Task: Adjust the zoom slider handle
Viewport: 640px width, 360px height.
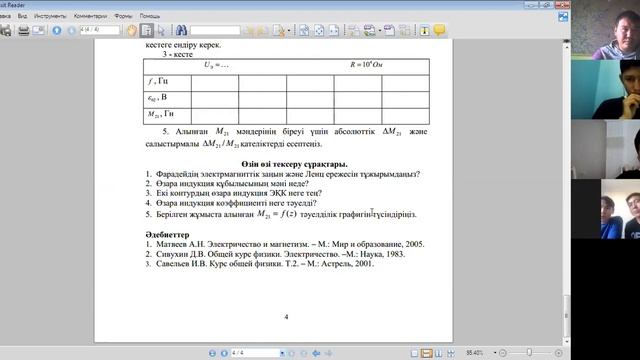Action: [529, 352]
